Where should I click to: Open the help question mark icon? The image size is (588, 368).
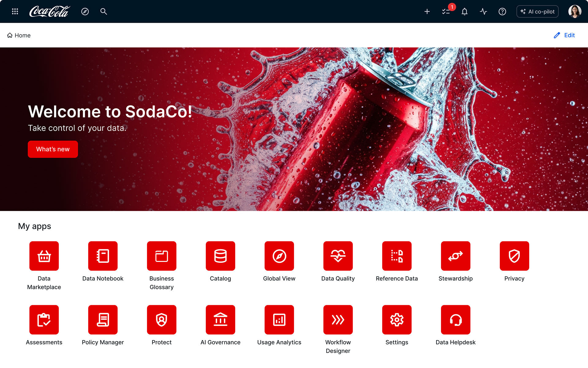pos(502,11)
